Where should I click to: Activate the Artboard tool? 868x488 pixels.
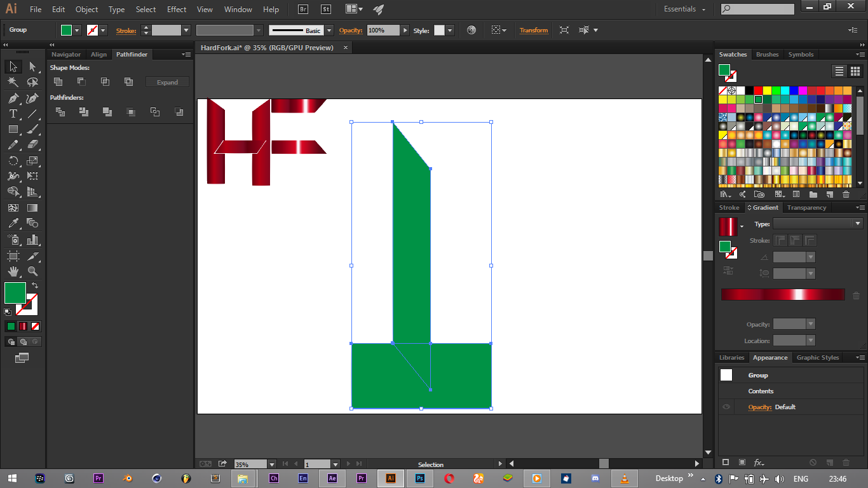(x=13, y=255)
